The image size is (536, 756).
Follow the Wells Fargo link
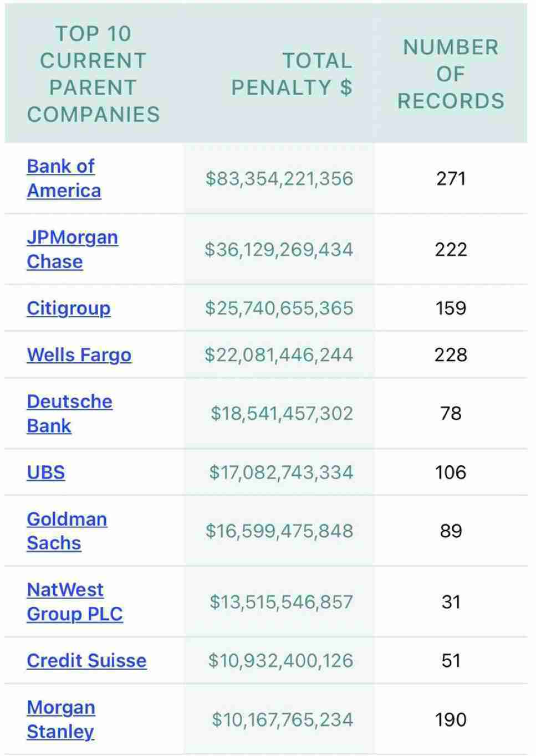(x=79, y=354)
